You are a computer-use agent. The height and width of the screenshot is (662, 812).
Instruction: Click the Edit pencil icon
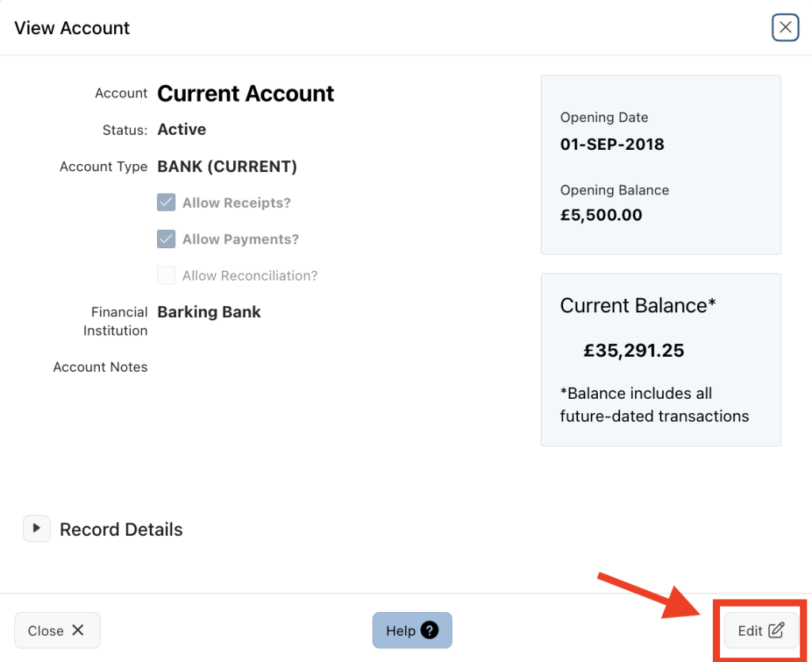(776, 630)
